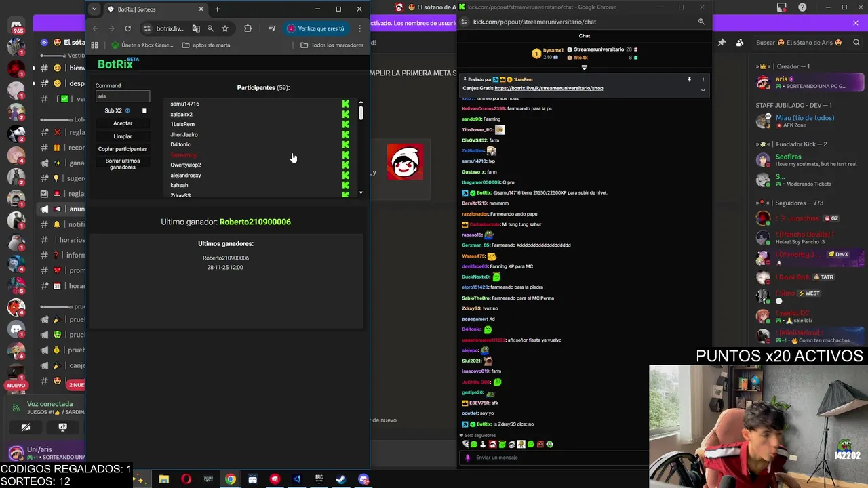Screen dimensions: 868x488
Task: Click Verifica que eres tú profile button
Action: click(315, 28)
